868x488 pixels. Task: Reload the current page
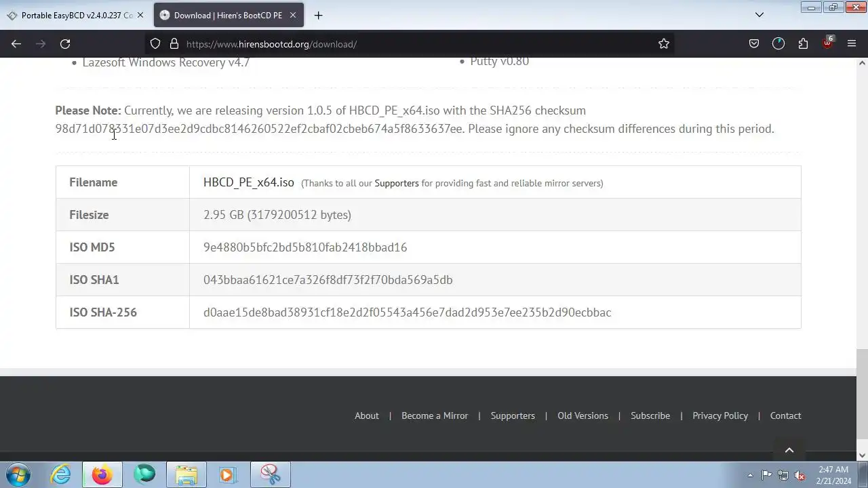pyautogui.click(x=65, y=44)
